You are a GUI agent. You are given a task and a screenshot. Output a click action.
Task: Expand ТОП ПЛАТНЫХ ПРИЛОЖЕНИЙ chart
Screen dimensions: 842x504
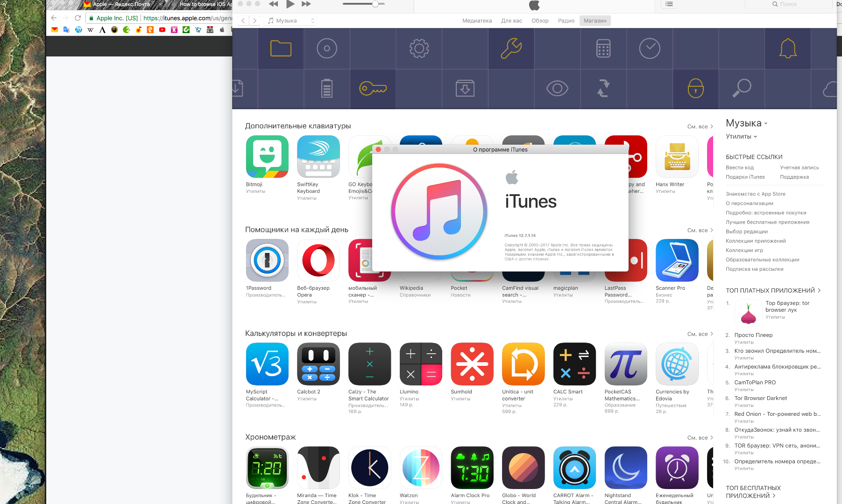773,290
